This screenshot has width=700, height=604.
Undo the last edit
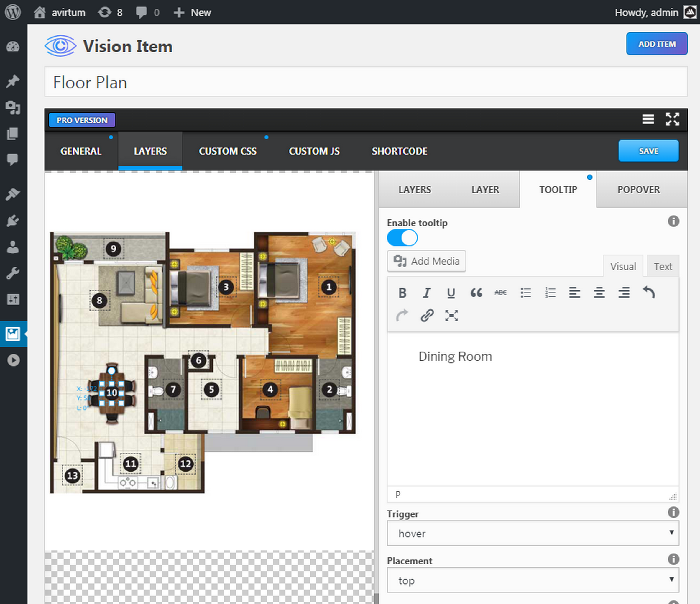coord(649,293)
